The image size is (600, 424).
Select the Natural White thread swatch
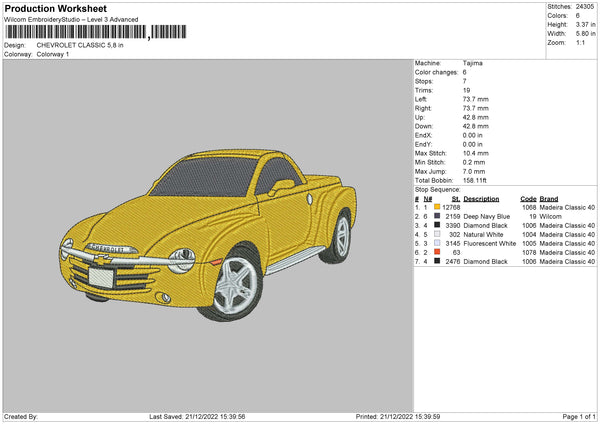[437, 234]
